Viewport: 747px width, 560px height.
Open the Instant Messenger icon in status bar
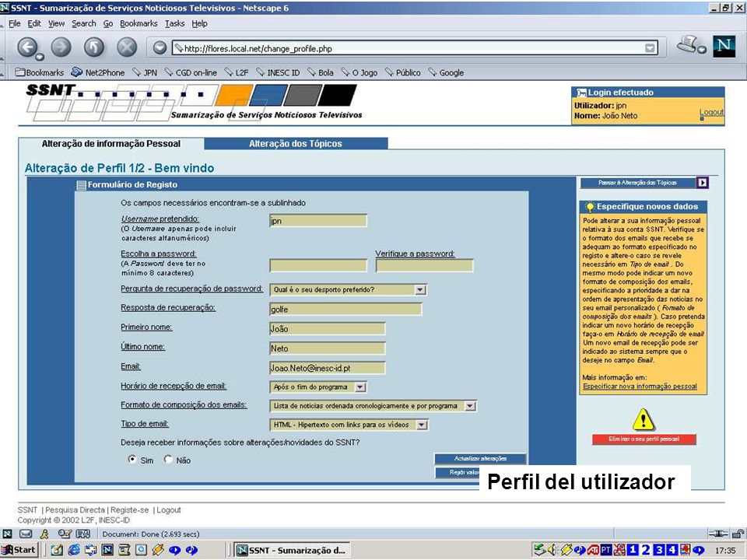pyautogui.click(x=44, y=534)
